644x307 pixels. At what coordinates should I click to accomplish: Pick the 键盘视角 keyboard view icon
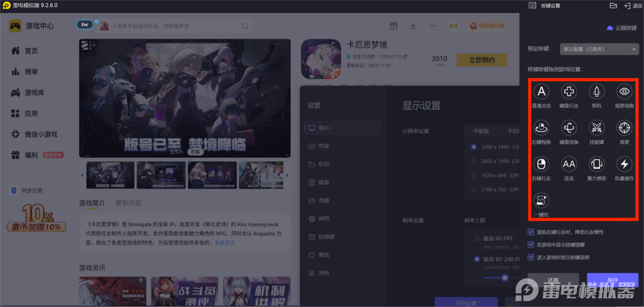coord(569,128)
